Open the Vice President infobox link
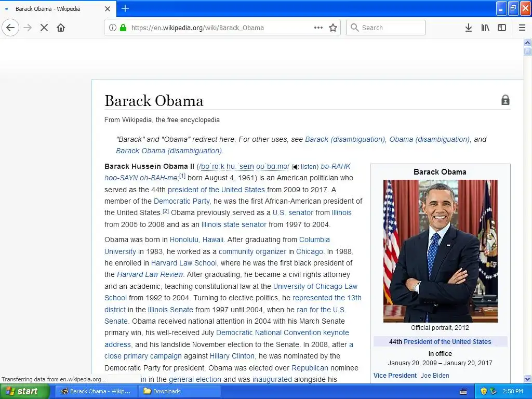The image size is (532, 399). pos(395,376)
